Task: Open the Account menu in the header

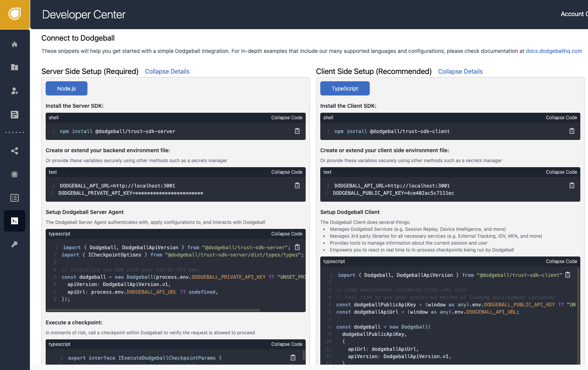Action: click(574, 14)
